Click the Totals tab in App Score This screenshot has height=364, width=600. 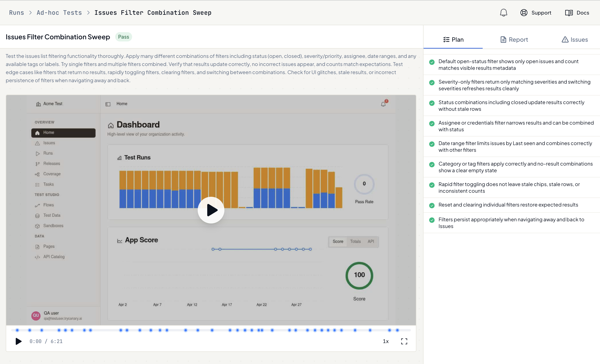pyautogui.click(x=355, y=242)
